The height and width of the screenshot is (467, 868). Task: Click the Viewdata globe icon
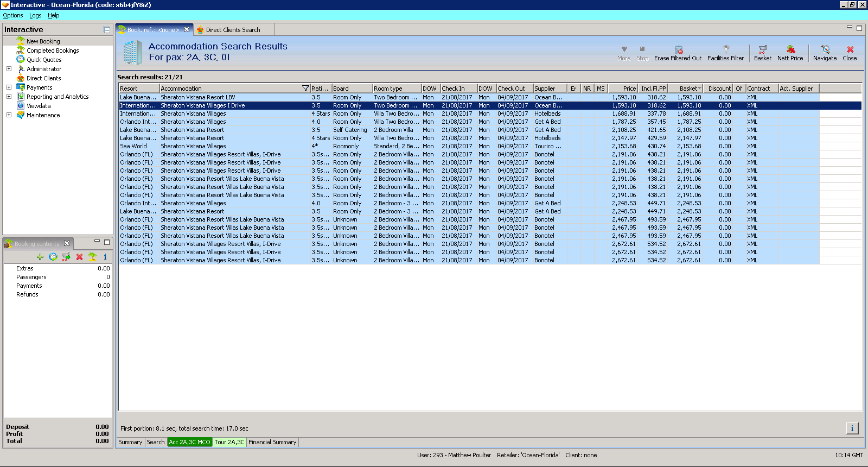point(21,105)
